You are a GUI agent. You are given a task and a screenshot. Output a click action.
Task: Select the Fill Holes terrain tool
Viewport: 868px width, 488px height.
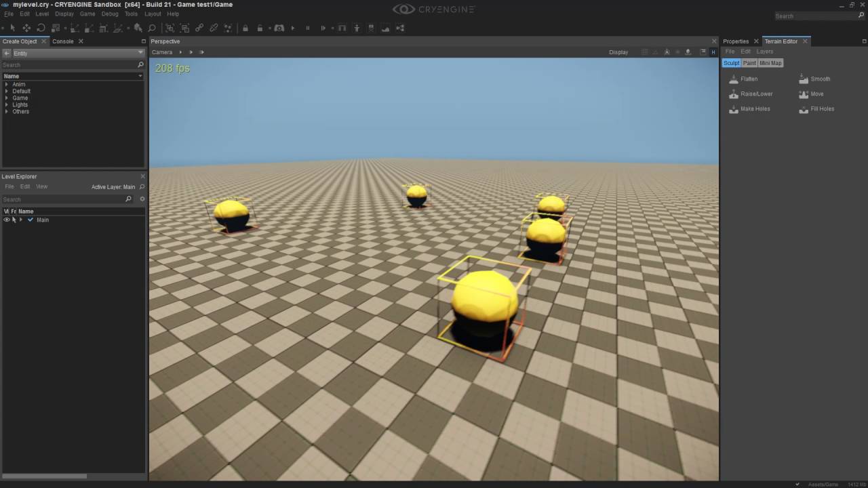(816, 108)
